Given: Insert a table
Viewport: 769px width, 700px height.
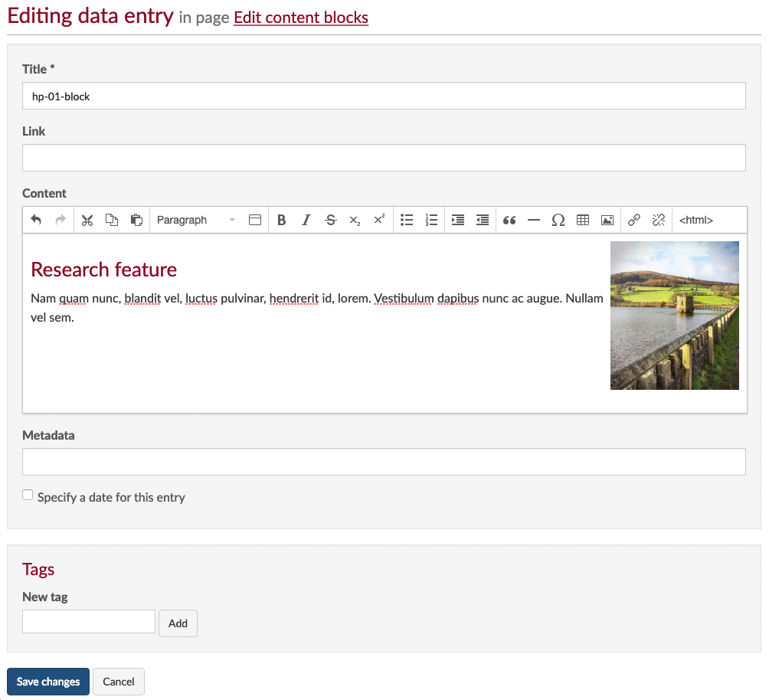Looking at the screenshot, I should click(583, 220).
